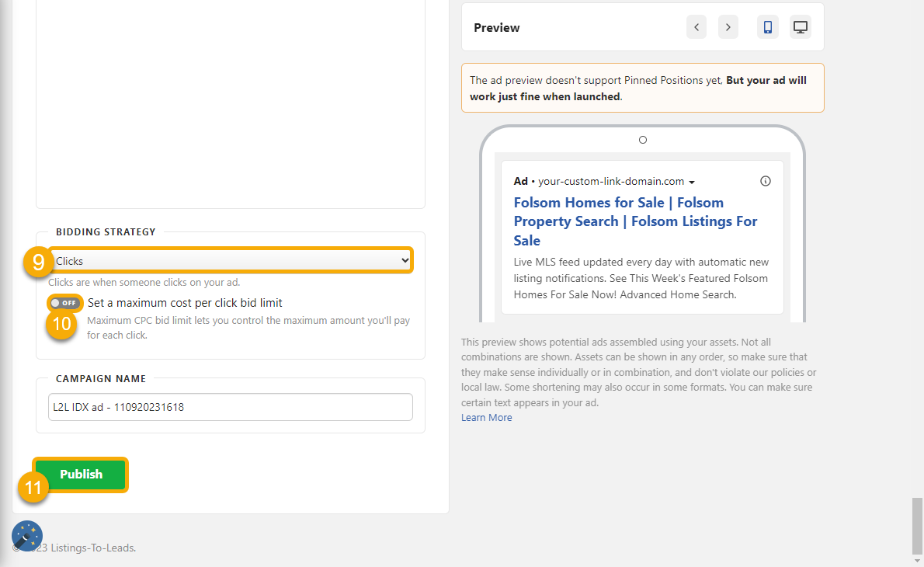Screen dimensions: 924x567
Task: Switch the ad preview to mobile view
Action: tap(767, 26)
